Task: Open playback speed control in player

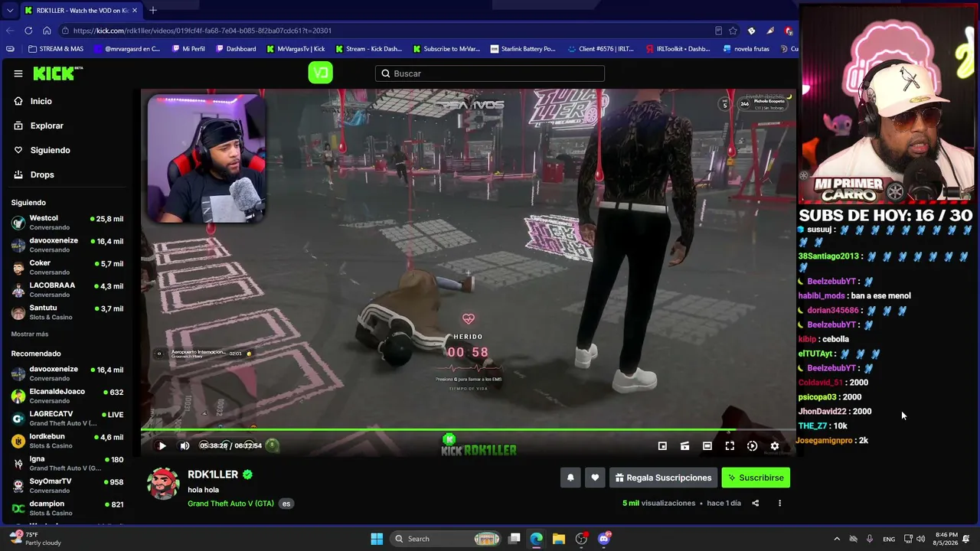Action: [752, 445]
